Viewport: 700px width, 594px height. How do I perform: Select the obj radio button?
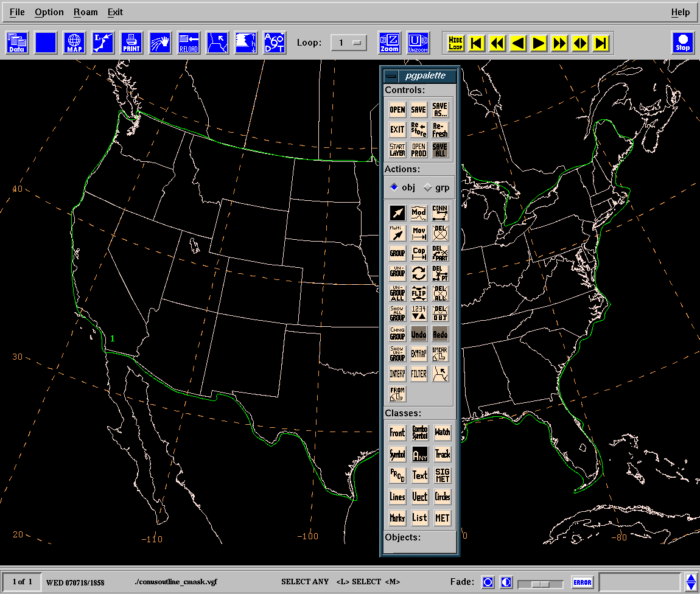click(394, 187)
